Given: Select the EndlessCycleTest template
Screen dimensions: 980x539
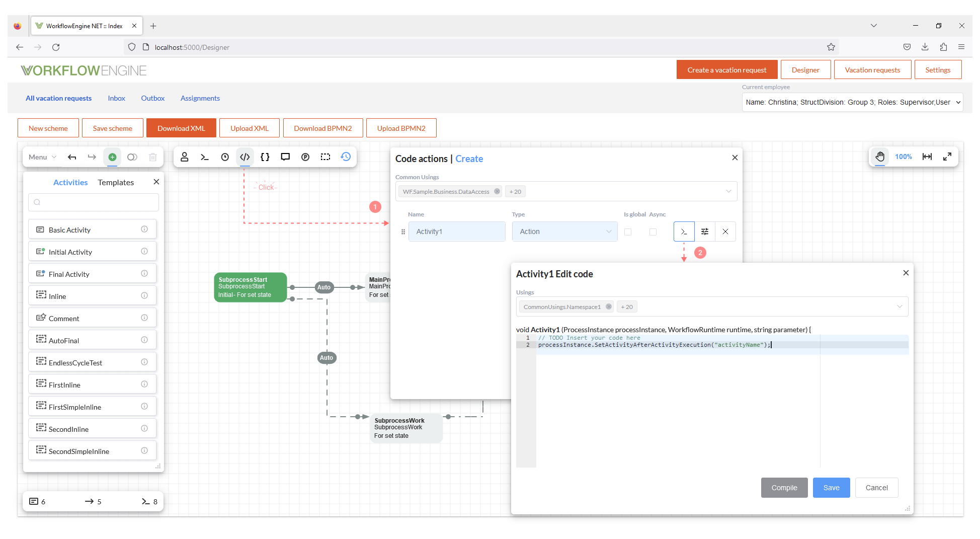Looking at the screenshot, I should click(93, 362).
